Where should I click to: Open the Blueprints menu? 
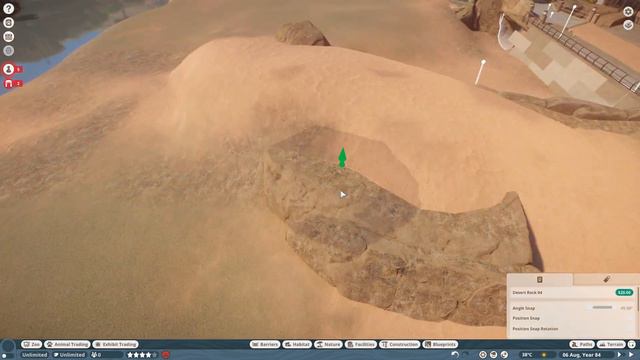(x=440, y=344)
